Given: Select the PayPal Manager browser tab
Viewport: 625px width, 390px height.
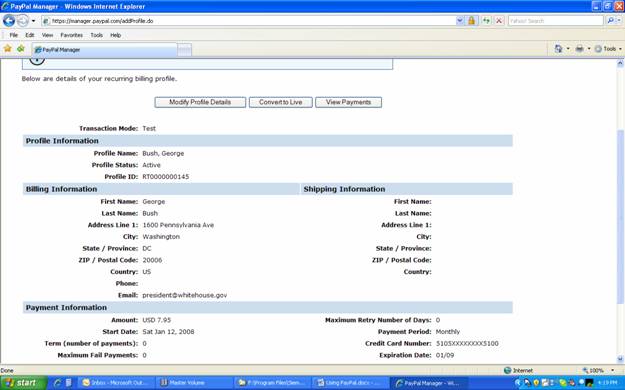Looking at the screenshot, I should 104,50.
